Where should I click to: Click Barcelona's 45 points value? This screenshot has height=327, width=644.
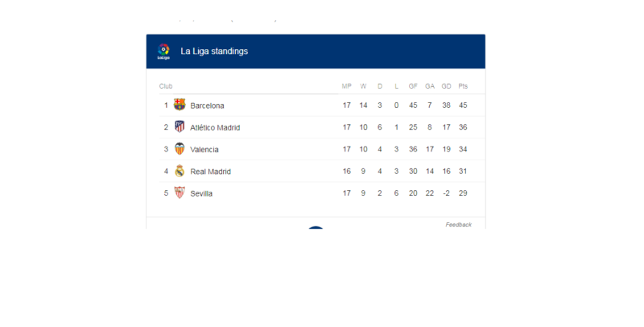463,106
